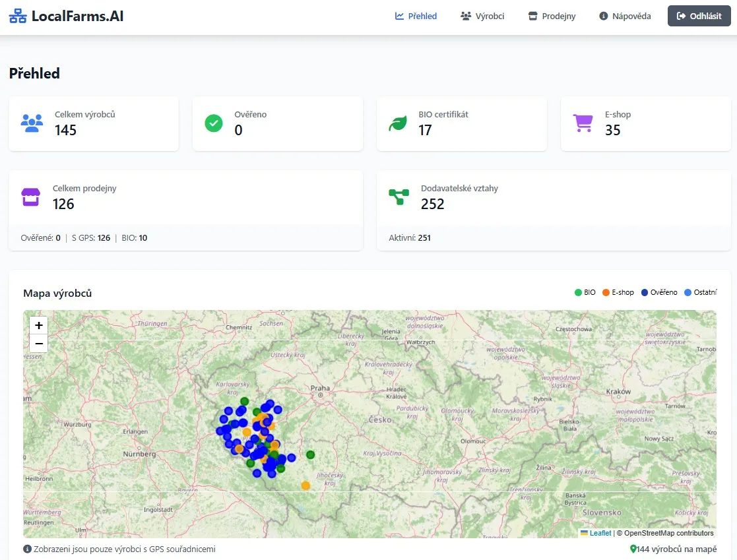Open the Leaflet attribution link

[x=600, y=533]
